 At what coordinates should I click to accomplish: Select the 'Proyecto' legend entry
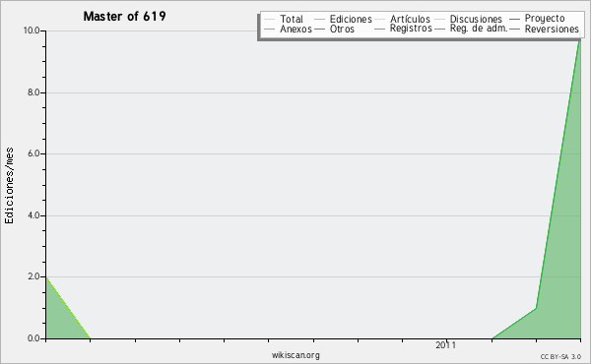[x=545, y=19]
